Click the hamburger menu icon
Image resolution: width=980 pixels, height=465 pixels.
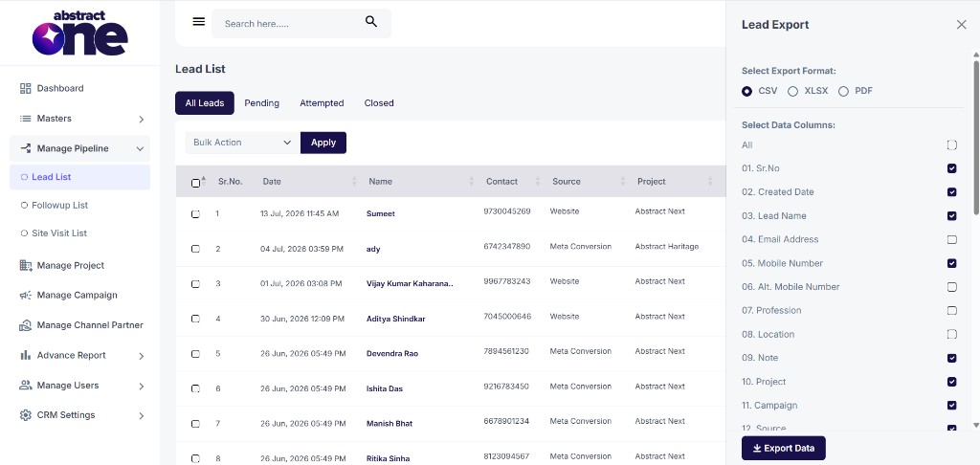click(199, 22)
